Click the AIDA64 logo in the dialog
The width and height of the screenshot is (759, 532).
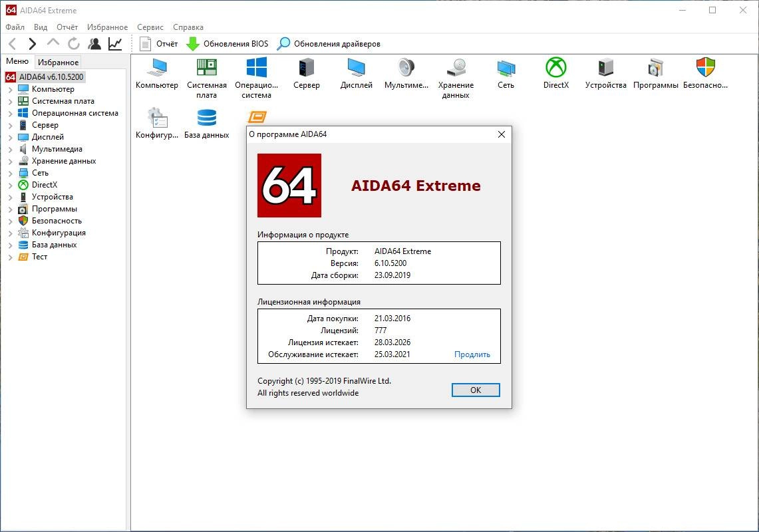click(x=289, y=186)
